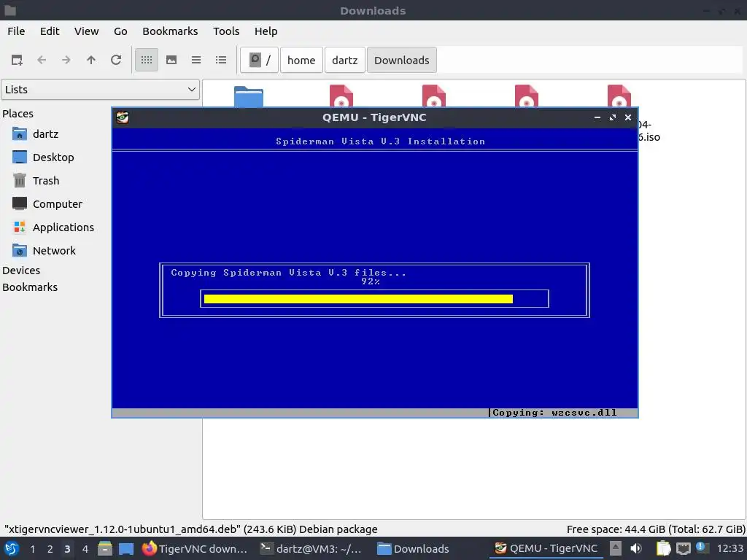The image size is (747, 560).
Task: Navigate to the 'home' path segment
Action: coord(301,60)
